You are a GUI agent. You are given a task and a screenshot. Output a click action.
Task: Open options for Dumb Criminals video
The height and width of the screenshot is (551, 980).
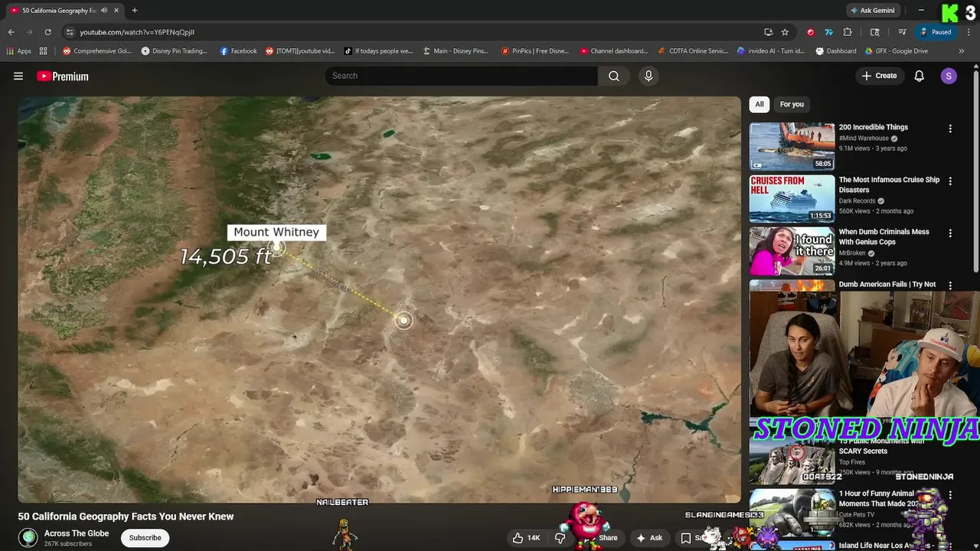pos(950,233)
